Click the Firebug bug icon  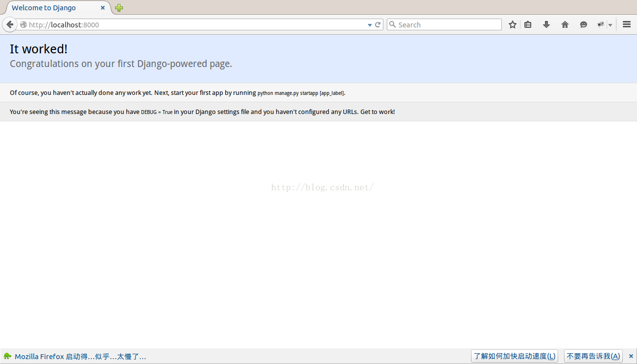pyautogui.click(x=601, y=24)
